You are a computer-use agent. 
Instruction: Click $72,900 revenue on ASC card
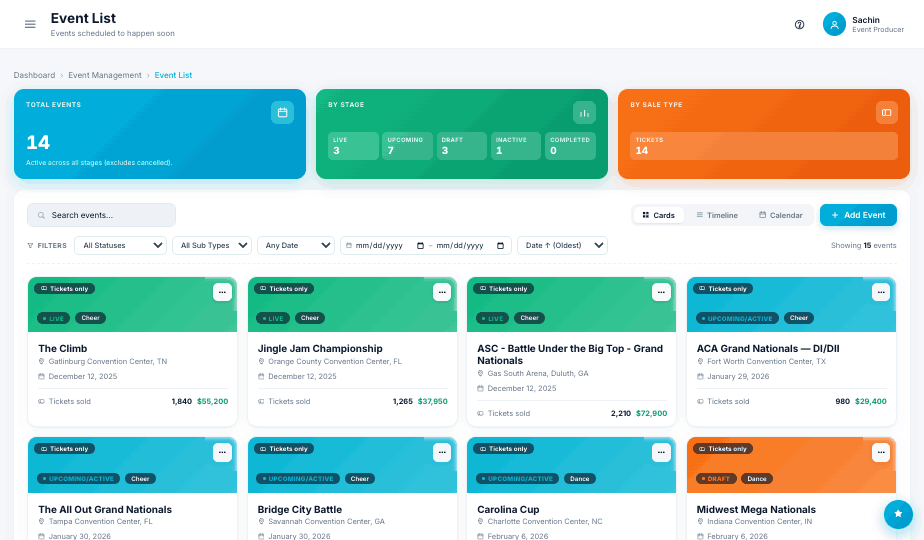[x=651, y=413]
